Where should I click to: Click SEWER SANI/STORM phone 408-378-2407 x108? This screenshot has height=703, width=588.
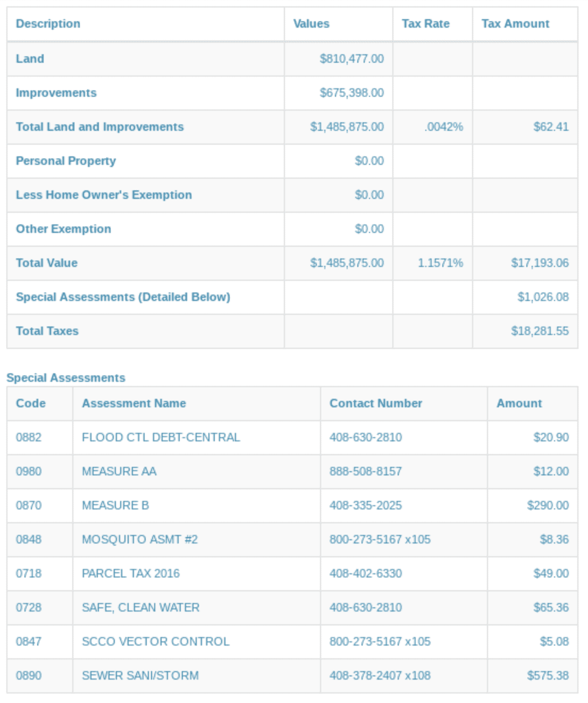380,676
